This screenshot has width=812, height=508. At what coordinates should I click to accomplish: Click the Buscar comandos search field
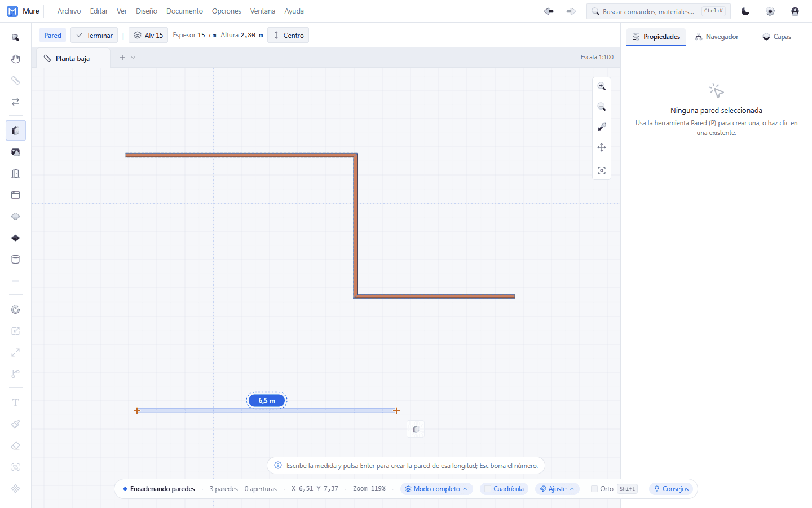click(x=659, y=11)
